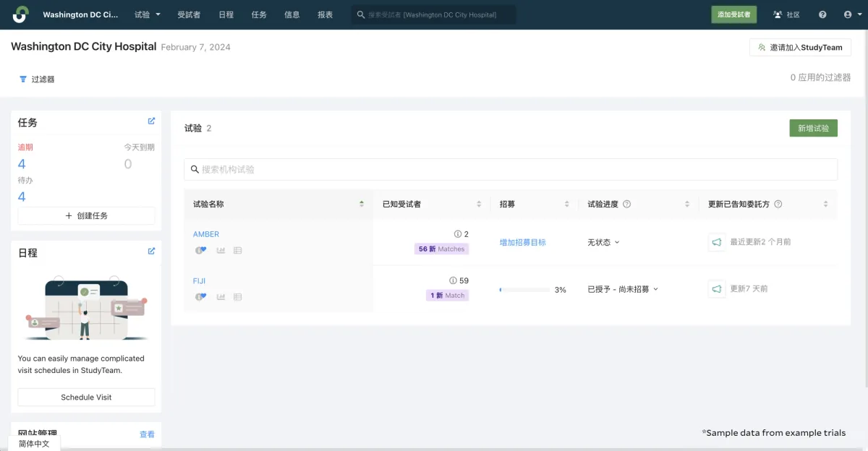
Task: Click the megaphone icon in FIJI's update column
Action: (716, 288)
